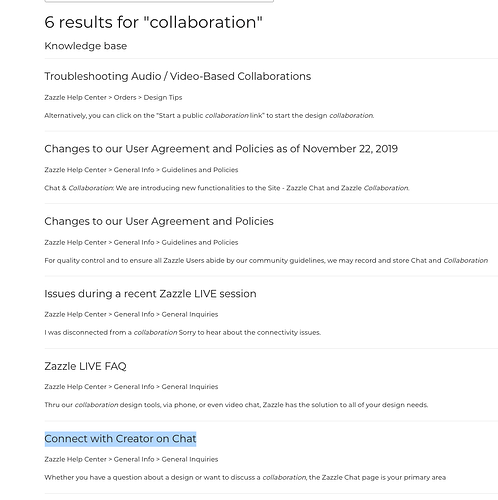Image resolution: width=498 pixels, height=500 pixels.
Task: Click the '6 results for collaboration' heading
Action: [x=153, y=22]
